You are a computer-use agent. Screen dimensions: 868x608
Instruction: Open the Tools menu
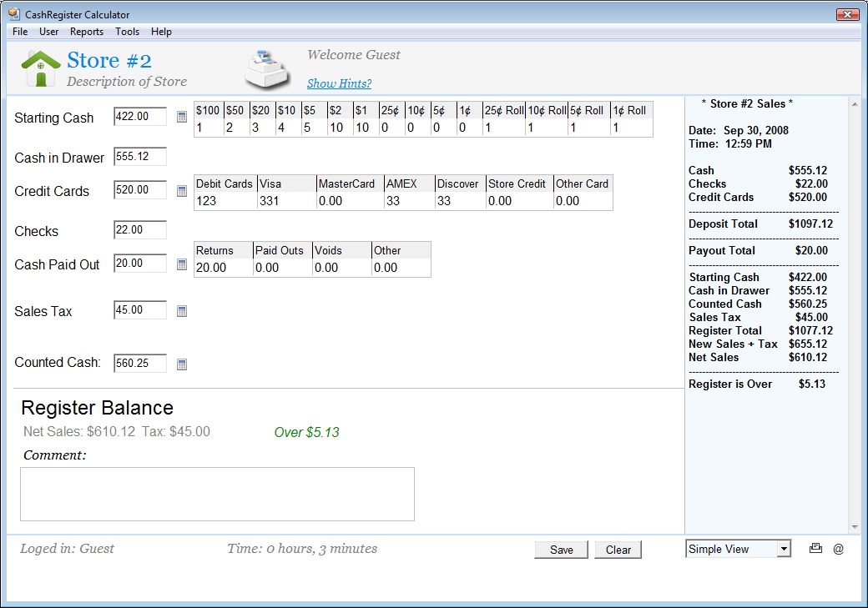coord(127,32)
